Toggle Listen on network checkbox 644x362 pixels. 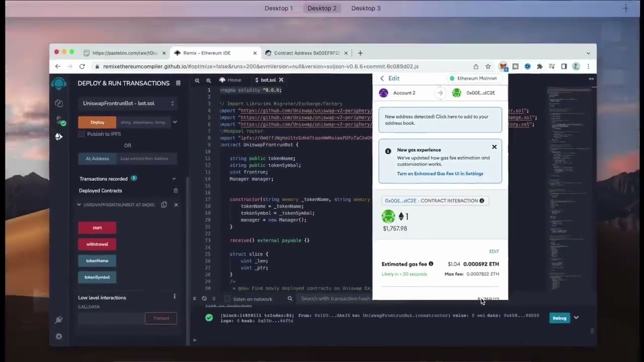point(227,299)
